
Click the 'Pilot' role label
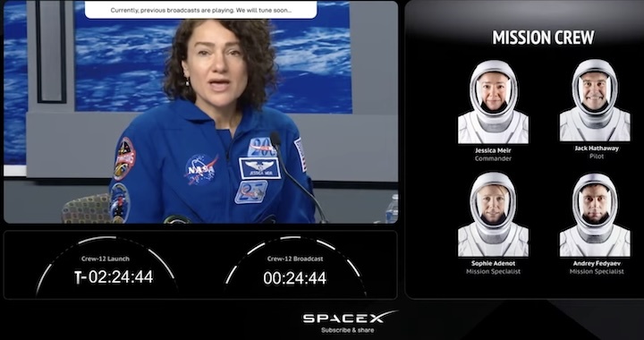point(597,157)
